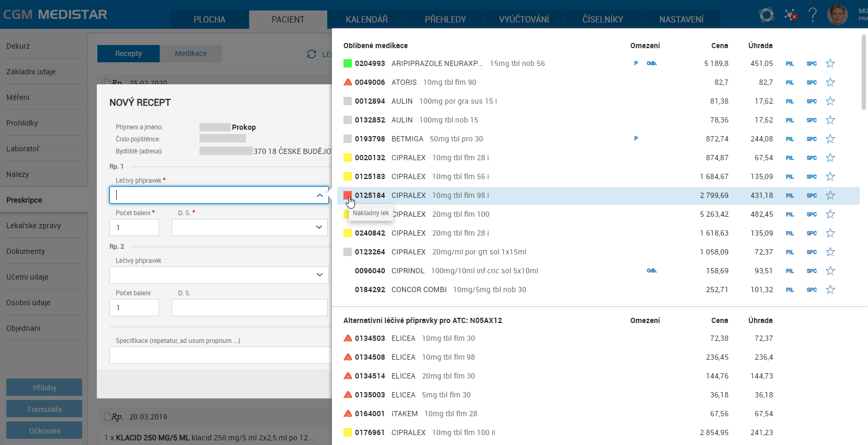
Task: Expand Rp. 1 D. S. dropdown
Action: [x=319, y=227]
